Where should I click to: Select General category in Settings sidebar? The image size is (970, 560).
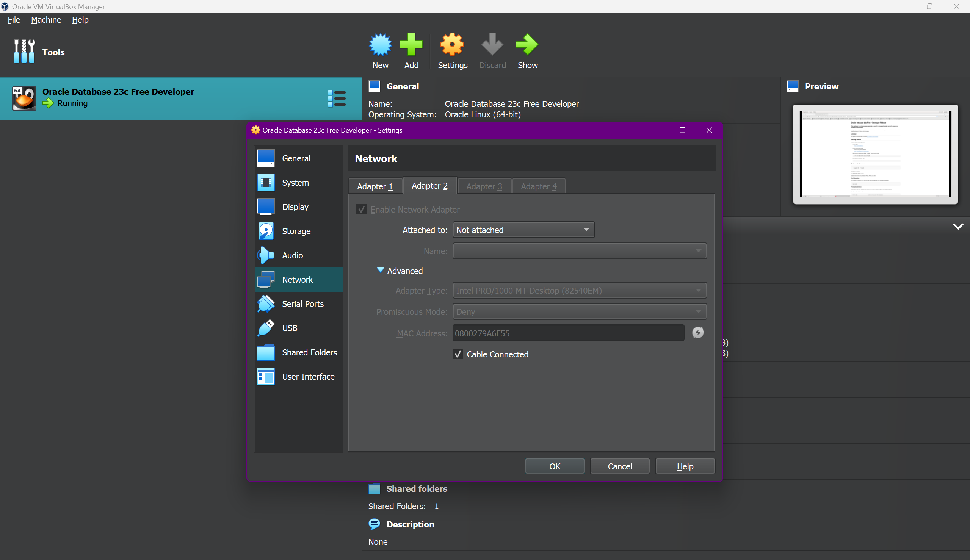(298, 158)
